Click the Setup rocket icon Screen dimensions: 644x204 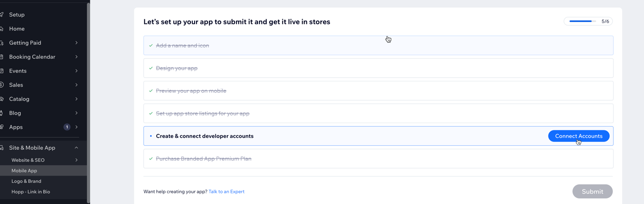point(2,15)
